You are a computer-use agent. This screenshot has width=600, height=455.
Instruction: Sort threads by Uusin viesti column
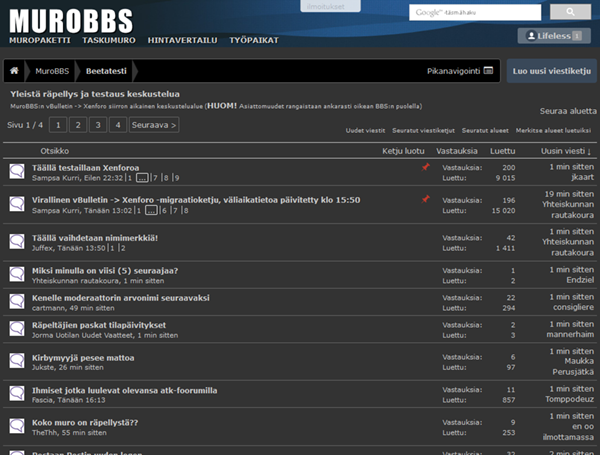click(566, 151)
